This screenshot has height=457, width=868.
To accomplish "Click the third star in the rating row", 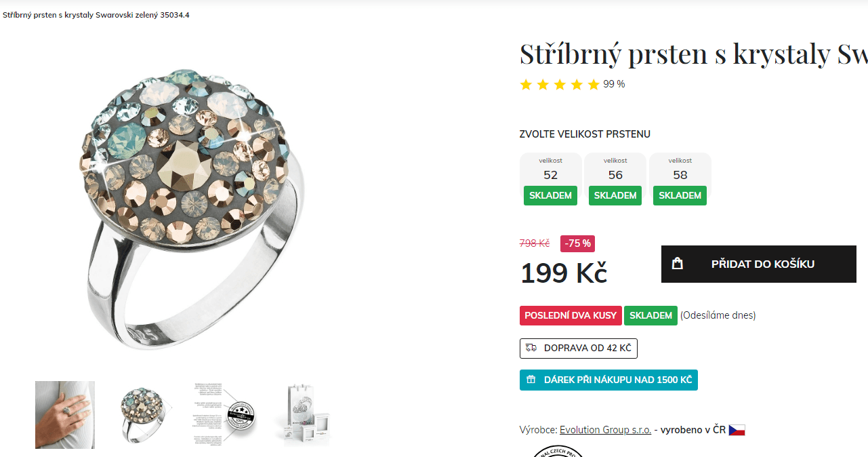I will 560,84.
